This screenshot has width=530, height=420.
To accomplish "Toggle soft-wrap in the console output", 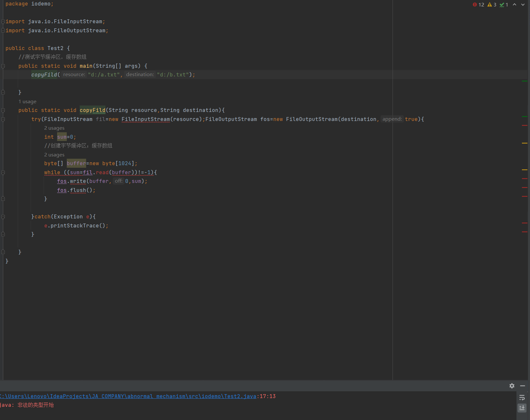I will point(522,398).
